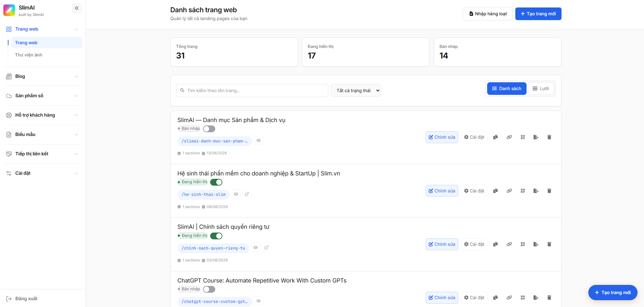Image resolution: width=644 pixels, height=307 pixels.
Task: Export the ChatGPT Course page
Action: [536, 297]
